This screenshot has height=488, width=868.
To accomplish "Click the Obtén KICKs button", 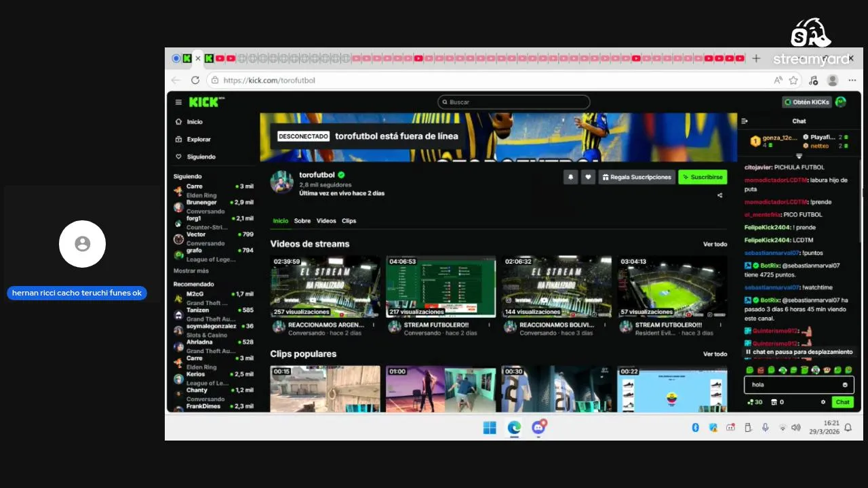I will (x=806, y=102).
